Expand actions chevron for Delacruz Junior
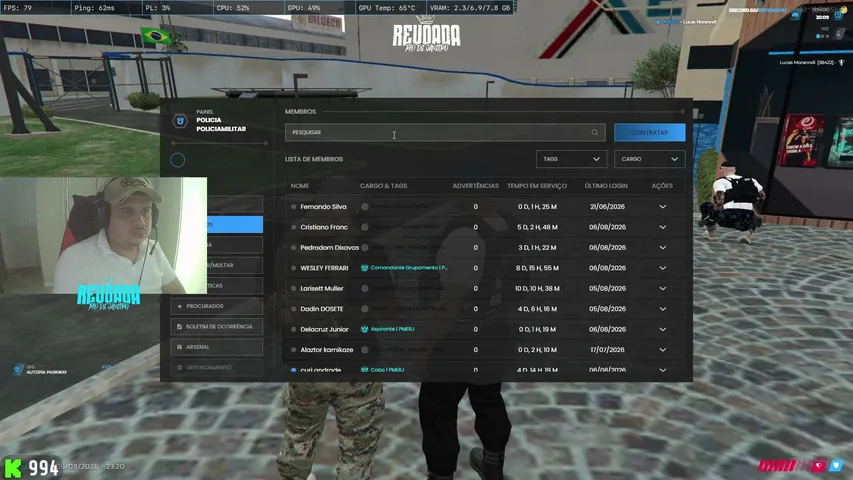The width and height of the screenshot is (853, 480). [663, 329]
